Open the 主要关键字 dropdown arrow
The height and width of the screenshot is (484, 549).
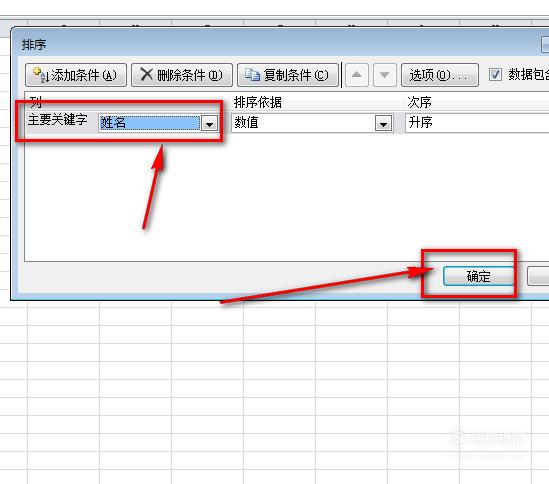(209, 123)
